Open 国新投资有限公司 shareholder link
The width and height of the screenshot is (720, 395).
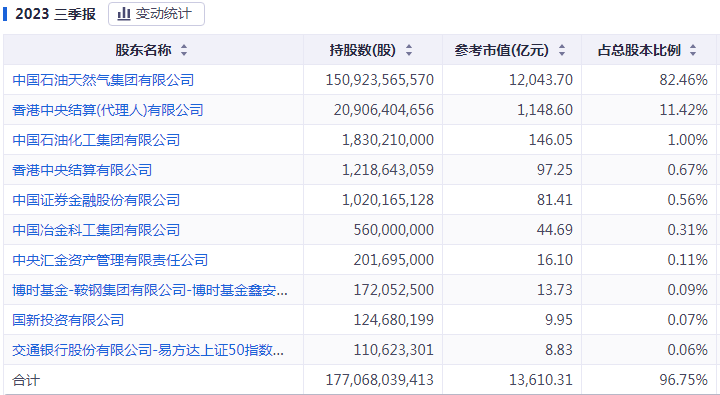(x=68, y=320)
